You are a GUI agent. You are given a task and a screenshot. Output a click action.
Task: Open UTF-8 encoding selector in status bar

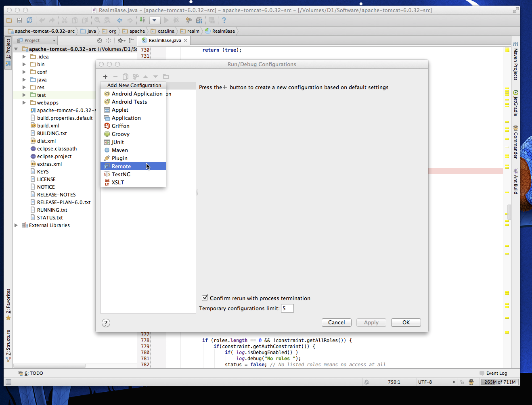click(x=437, y=382)
